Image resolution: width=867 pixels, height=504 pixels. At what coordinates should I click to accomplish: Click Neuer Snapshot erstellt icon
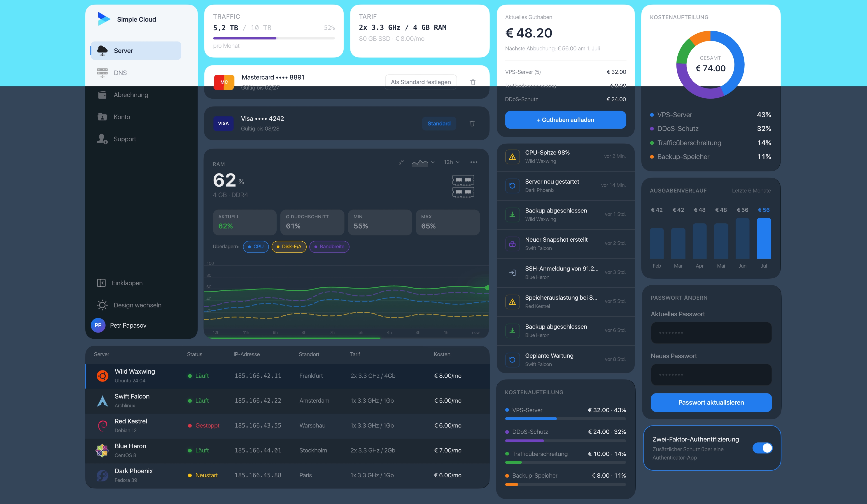(x=512, y=244)
